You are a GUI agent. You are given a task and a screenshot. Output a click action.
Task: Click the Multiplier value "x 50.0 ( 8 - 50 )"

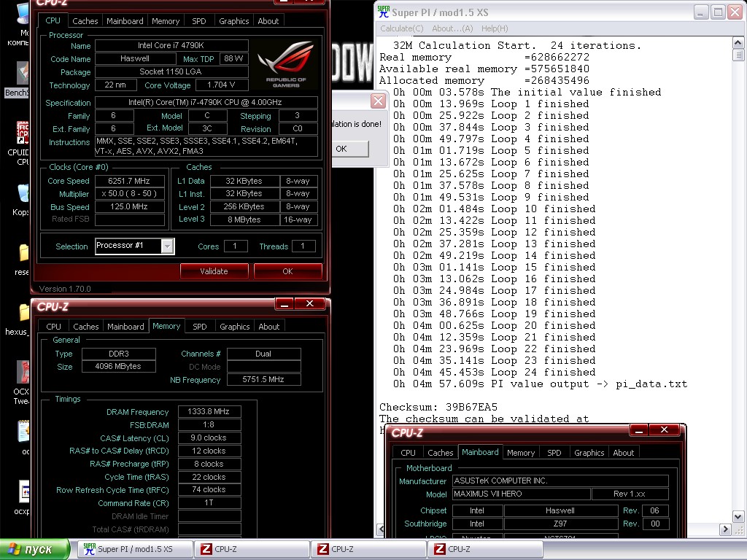(130, 194)
